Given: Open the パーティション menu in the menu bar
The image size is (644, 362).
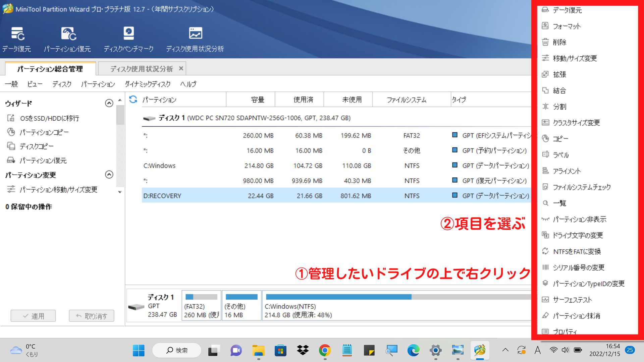Looking at the screenshot, I should (98, 84).
